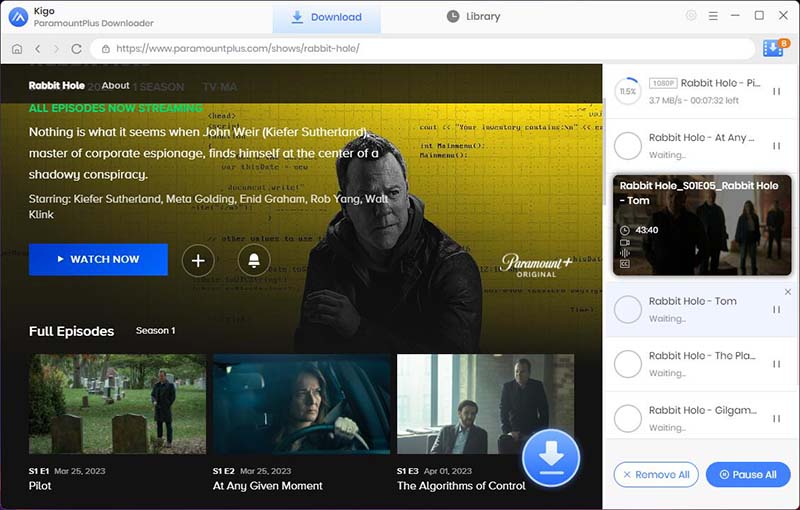Click the Rabbit Hole show title
800x510 pixels.
coord(57,86)
